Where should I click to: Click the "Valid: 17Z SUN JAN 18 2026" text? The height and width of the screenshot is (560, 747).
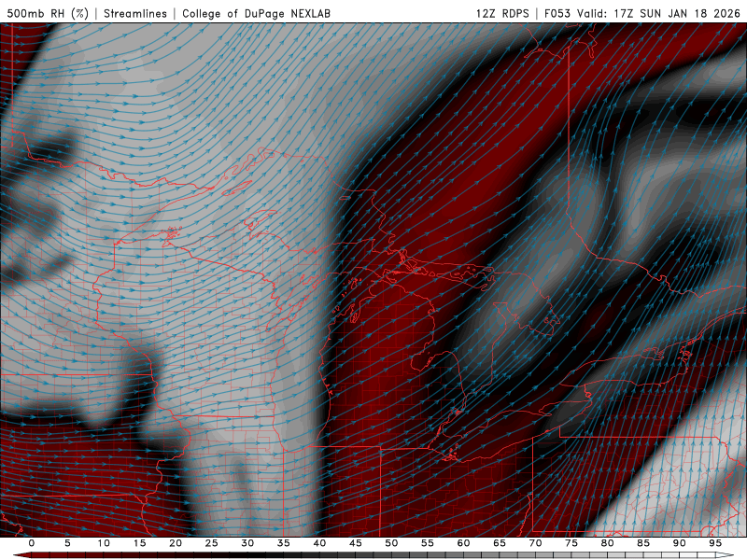click(x=658, y=13)
